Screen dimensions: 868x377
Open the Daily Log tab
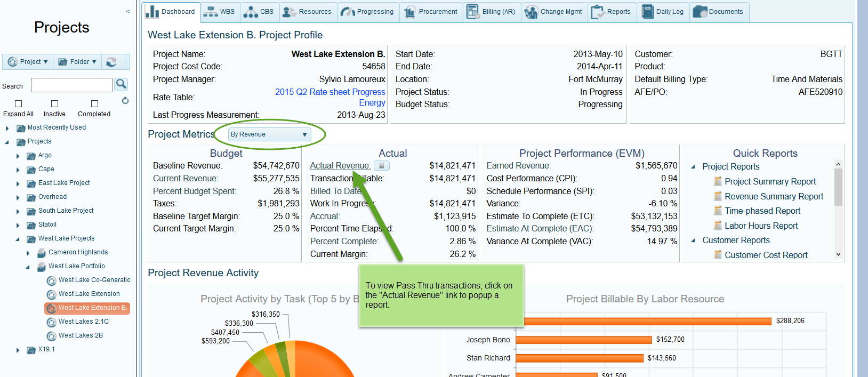click(x=663, y=12)
